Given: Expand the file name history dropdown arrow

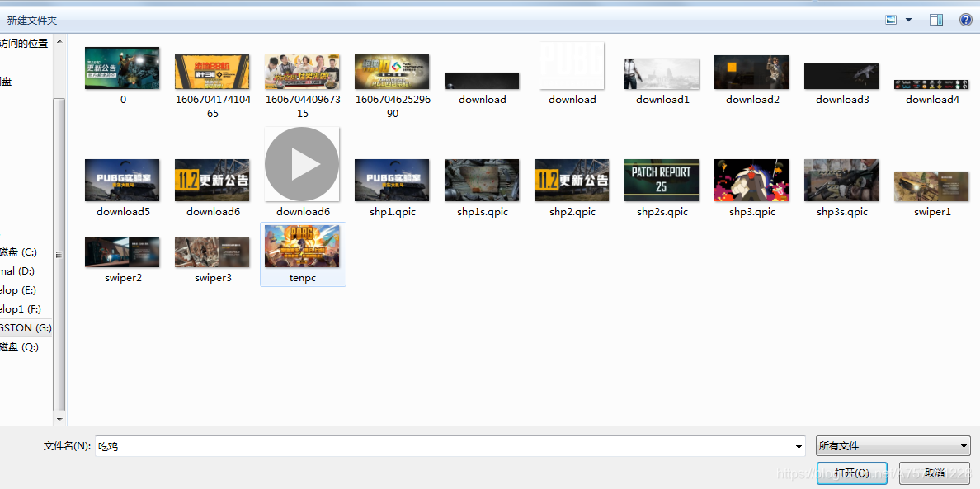Looking at the screenshot, I should point(799,447).
